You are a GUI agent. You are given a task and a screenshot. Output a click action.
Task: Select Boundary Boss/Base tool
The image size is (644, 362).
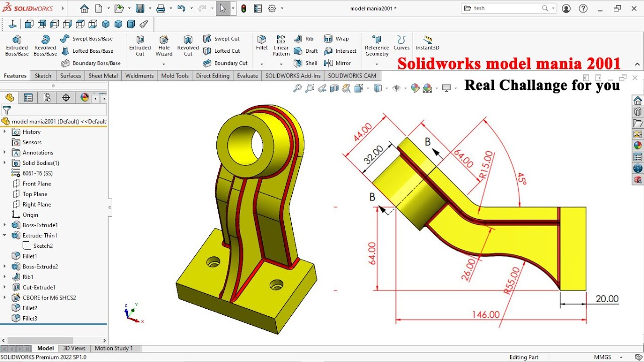tap(91, 63)
